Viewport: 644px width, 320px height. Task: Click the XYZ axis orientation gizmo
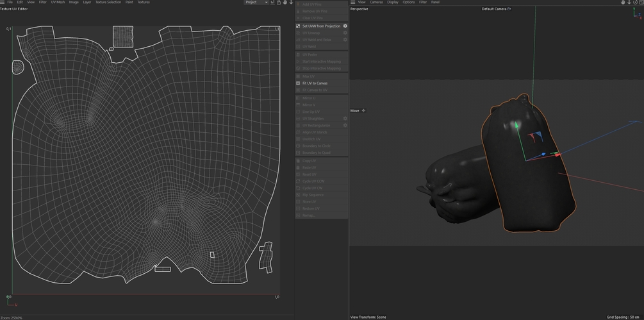[x=638, y=14]
